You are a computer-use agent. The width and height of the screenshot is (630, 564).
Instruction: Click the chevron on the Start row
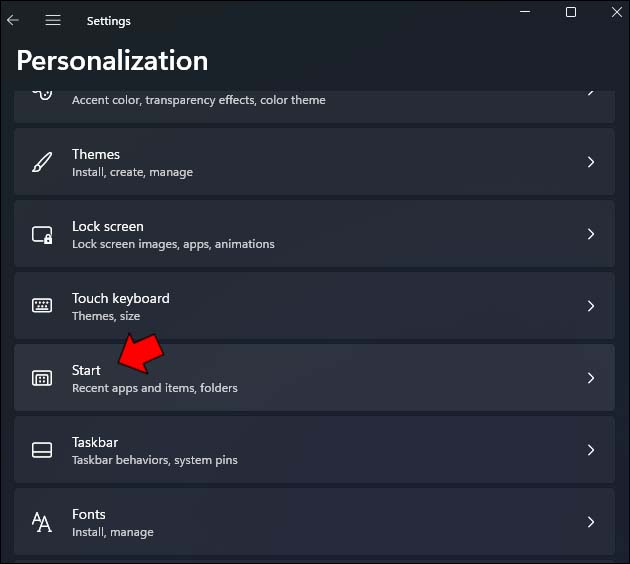coord(591,378)
